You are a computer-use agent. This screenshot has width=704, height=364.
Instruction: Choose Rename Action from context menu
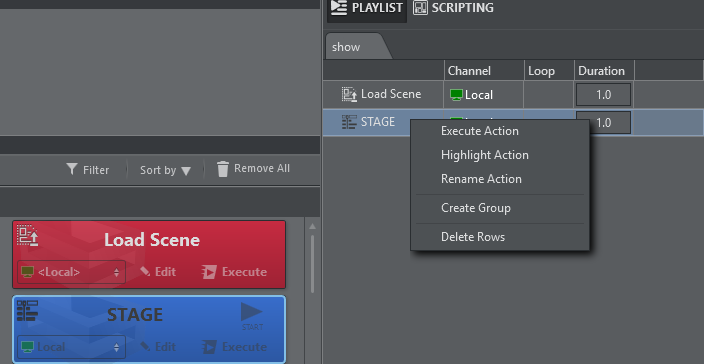(481, 179)
